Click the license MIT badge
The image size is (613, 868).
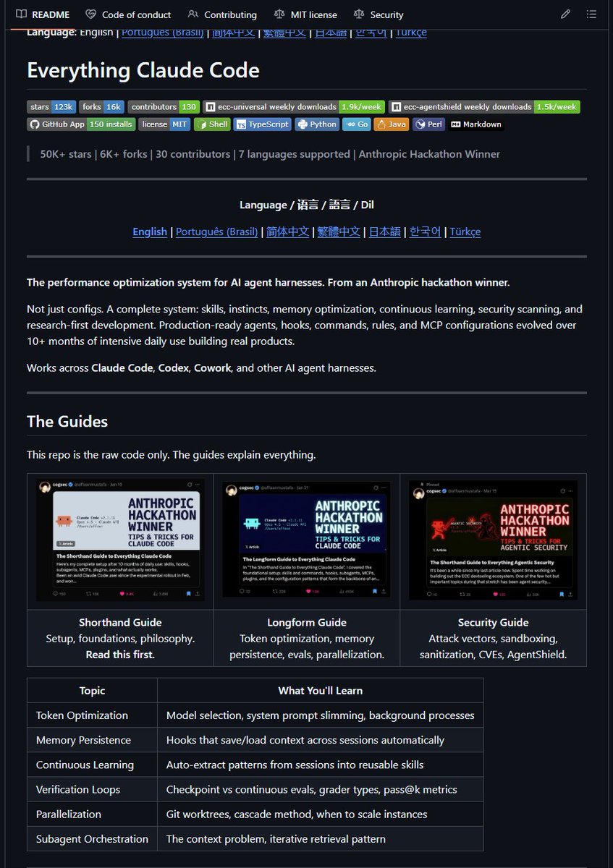coord(164,124)
